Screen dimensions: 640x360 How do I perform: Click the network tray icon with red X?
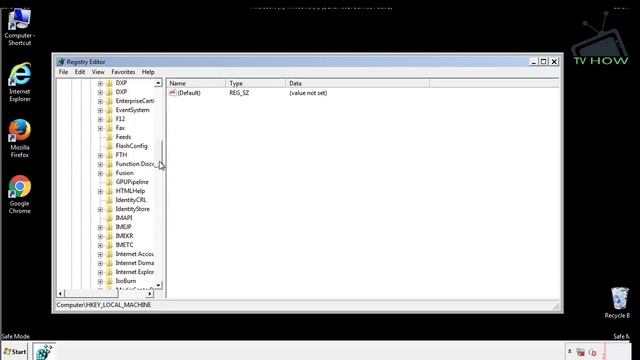click(x=580, y=352)
